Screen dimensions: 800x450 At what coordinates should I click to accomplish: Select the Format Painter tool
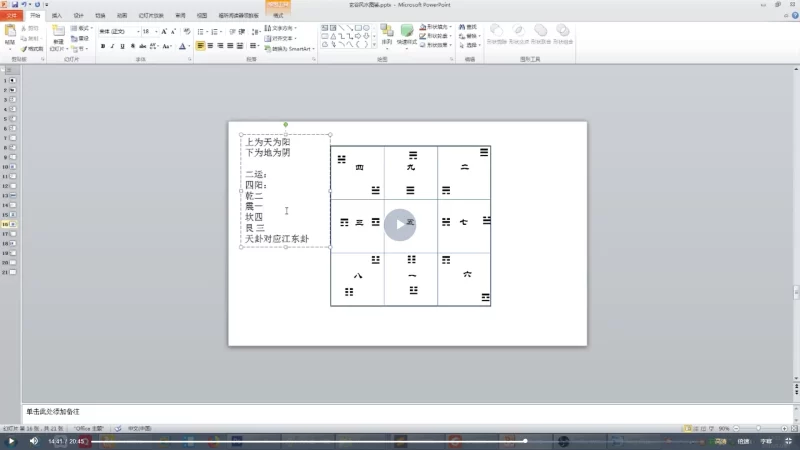[x=32, y=48]
